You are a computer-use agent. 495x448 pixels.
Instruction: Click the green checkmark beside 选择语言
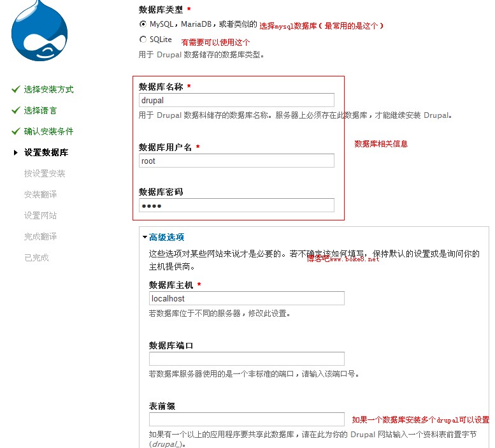click(16, 110)
